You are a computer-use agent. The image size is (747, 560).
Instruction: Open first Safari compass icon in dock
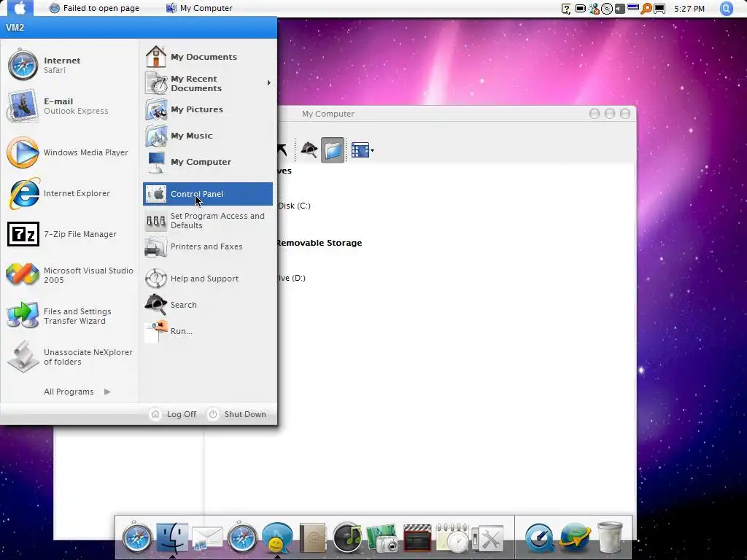pos(136,537)
